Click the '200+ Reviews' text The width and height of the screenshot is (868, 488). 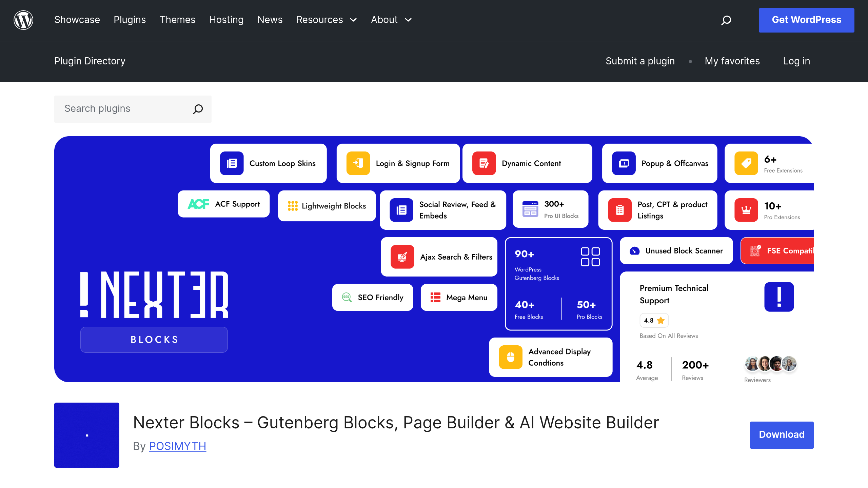[x=695, y=370]
